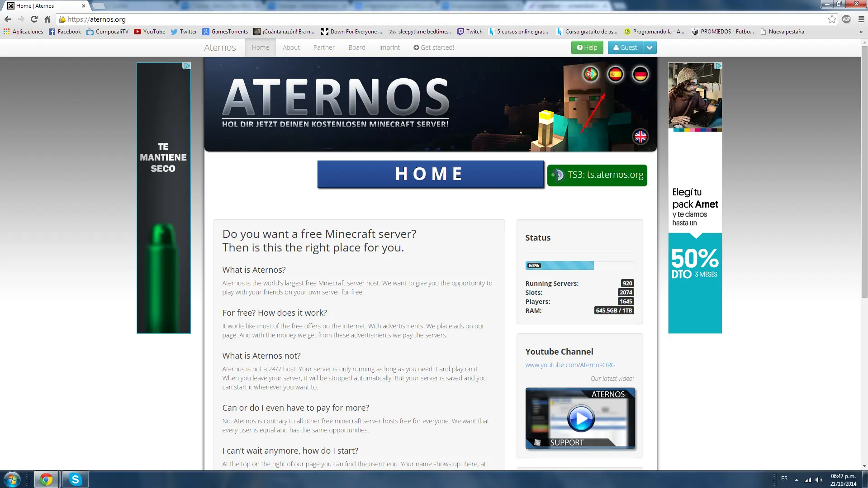Click the Players count 1645
The height and width of the screenshot is (488, 868).
point(626,302)
